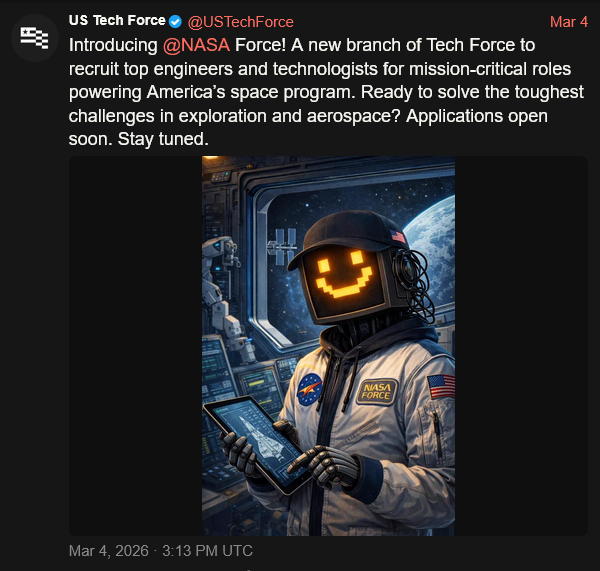The image size is (600, 571).
Task: Click the tablet held by the robot
Action: tap(256, 440)
